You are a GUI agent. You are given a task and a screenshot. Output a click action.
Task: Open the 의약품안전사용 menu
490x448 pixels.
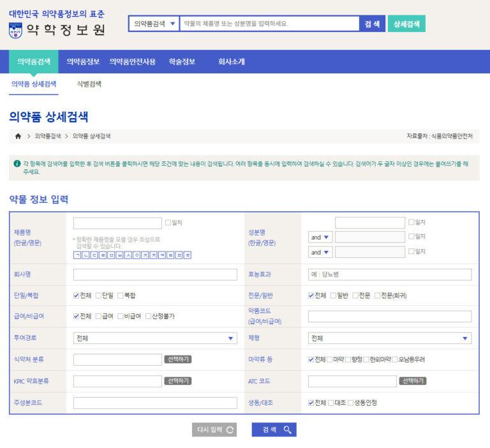tap(133, 62)
